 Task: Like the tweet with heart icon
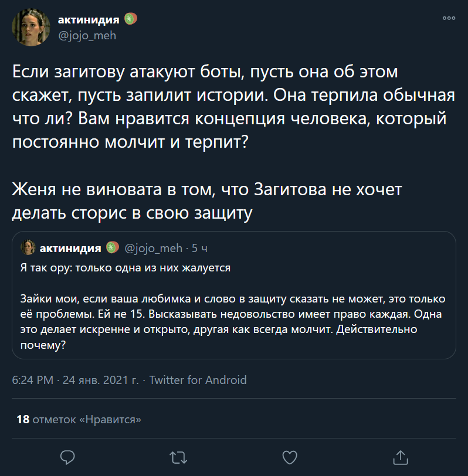[x=289, y=456]
